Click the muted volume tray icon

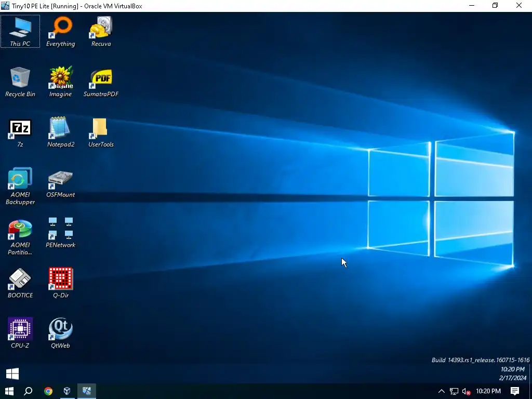pos(466,391)
